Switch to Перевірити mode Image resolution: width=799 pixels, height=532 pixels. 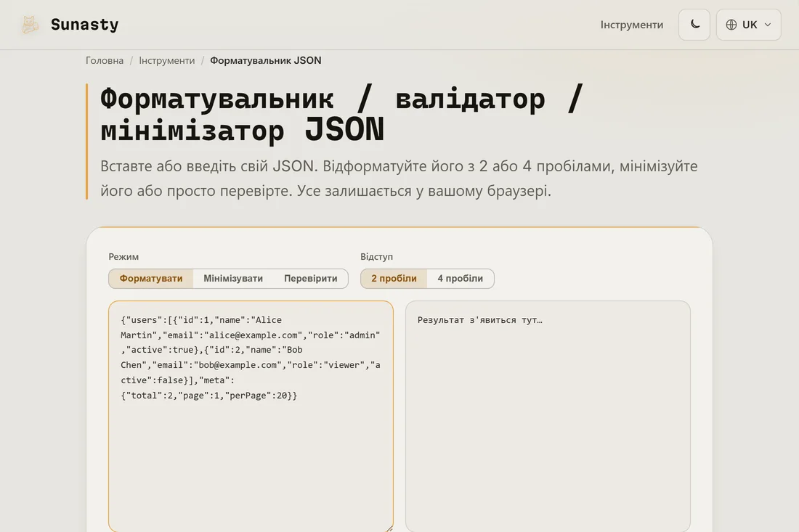[x=310, y=279]
